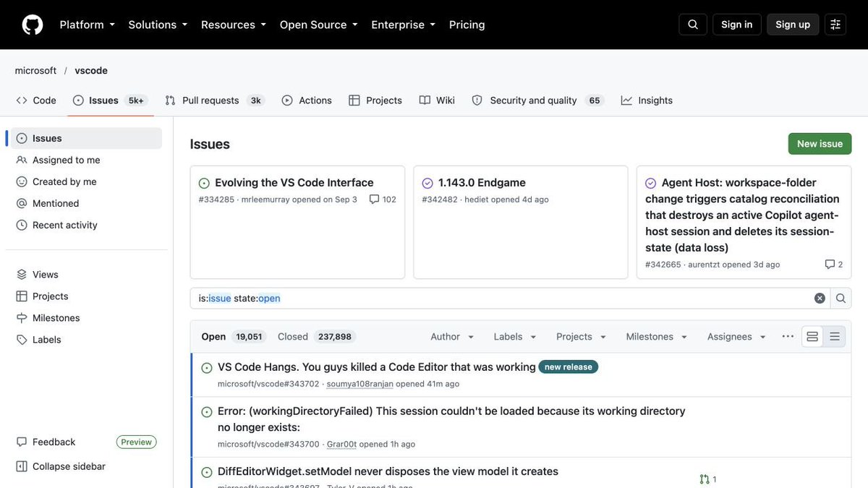Open Milestones from the sidebar
This screenshot has height=488, width=868.
pyautogui.click(x=86, y=318)
